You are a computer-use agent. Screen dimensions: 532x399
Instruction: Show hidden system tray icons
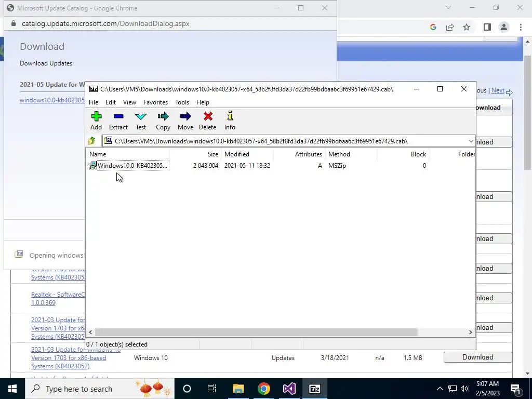point(440,389)
